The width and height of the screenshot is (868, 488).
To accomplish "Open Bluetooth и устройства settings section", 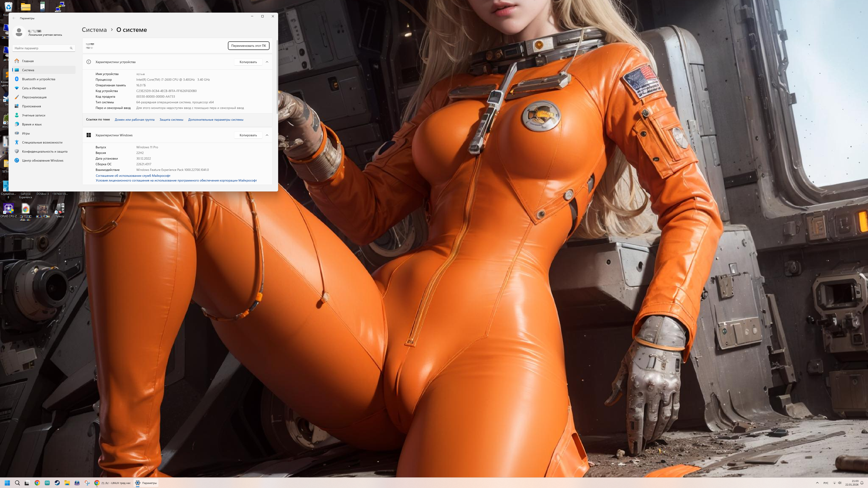I will [38, 79].
